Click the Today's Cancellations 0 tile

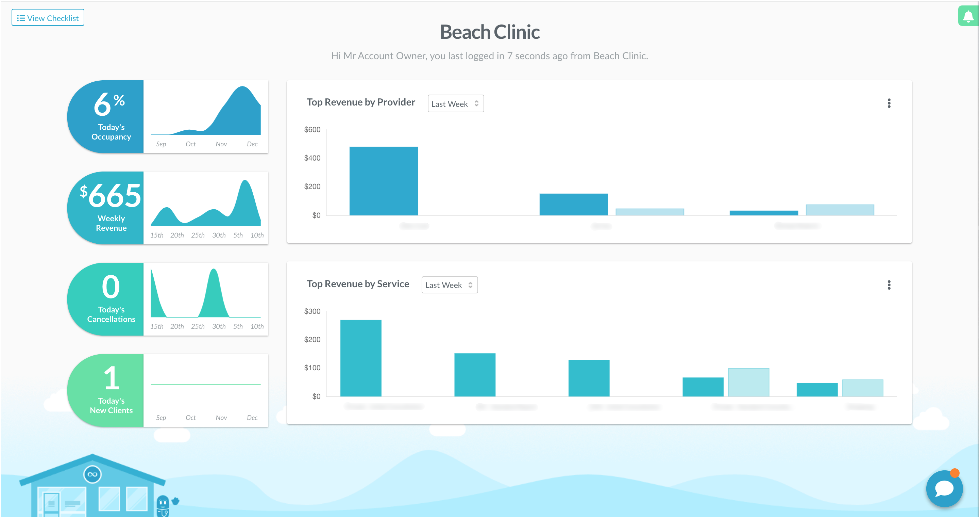tap(106, 299)
